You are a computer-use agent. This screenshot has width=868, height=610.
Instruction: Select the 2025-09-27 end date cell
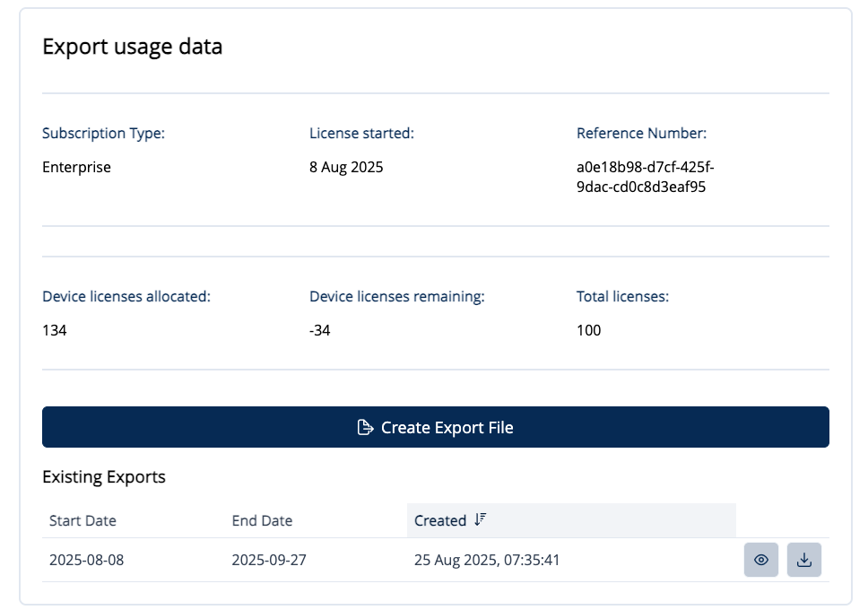point(269,560)
